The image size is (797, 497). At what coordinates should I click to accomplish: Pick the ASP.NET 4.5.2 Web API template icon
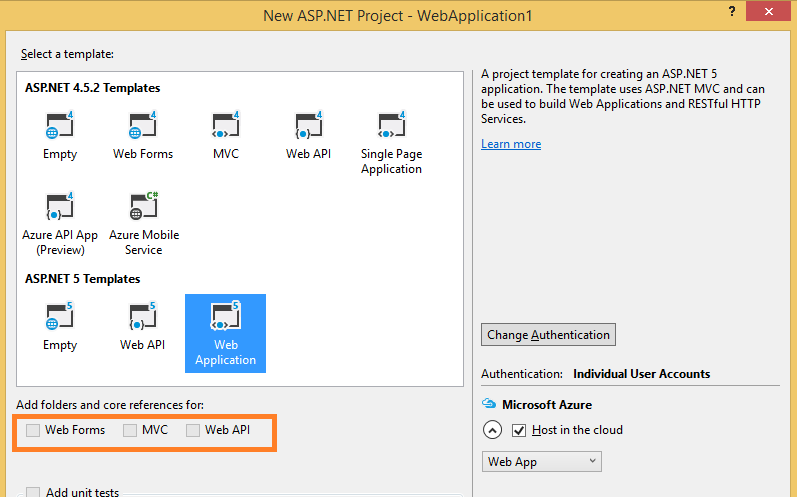point(309,126)
